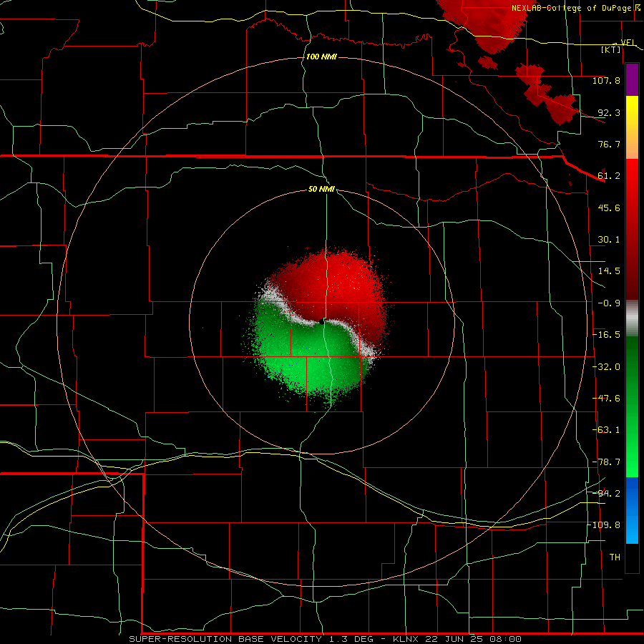
Task: Select the 107.8 legend value
Action: 606,80
